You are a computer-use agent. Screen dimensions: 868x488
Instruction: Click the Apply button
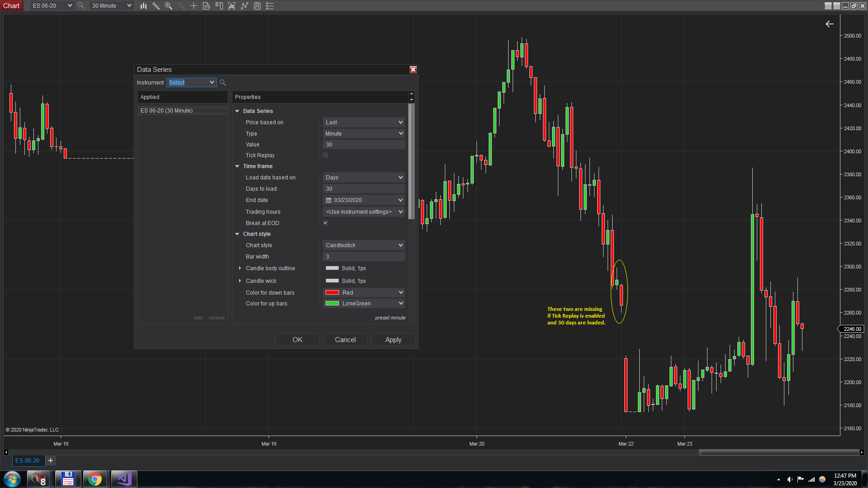[x=393, y=340]
